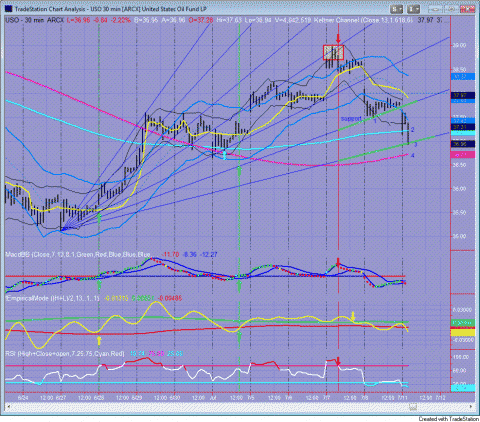This screenshot has width=480, height=422.
Task: Open the TradeStation window system menu icon
Action: 9,9
